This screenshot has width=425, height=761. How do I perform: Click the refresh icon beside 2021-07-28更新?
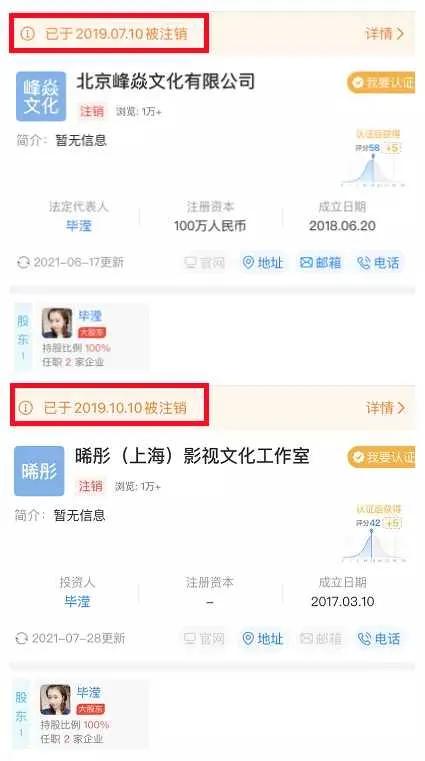21,638
